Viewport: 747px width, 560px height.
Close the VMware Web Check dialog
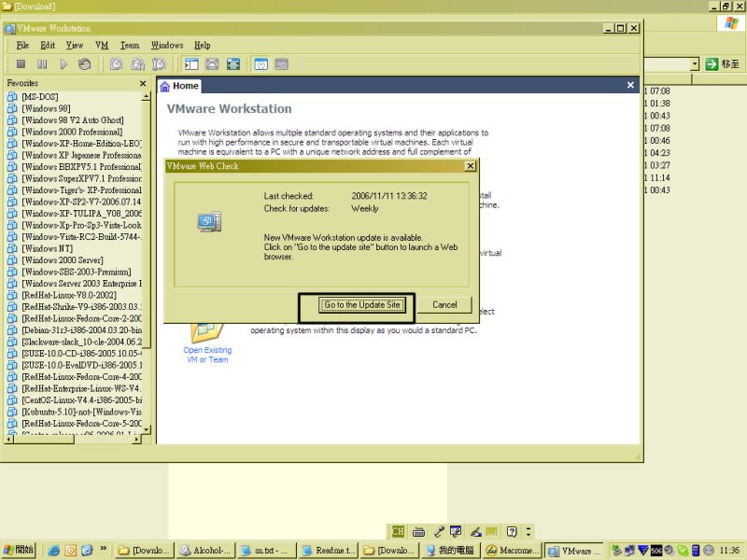[470, 166]
